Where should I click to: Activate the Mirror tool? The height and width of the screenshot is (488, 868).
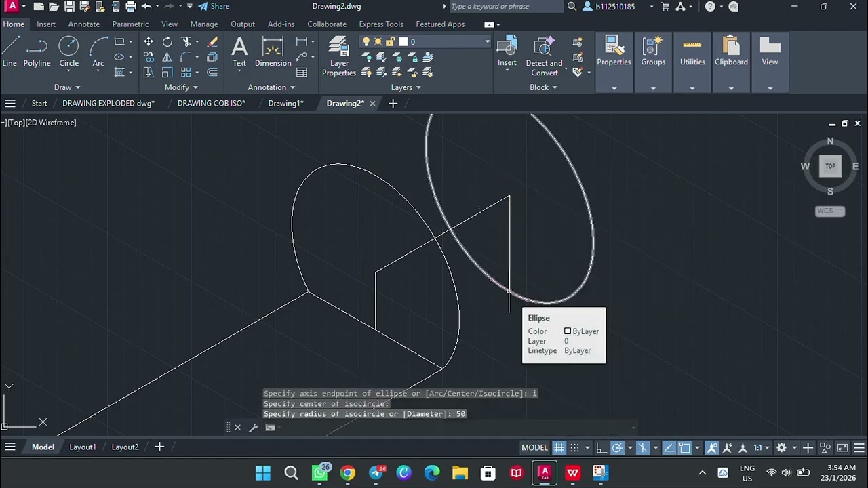pos(167,57)
